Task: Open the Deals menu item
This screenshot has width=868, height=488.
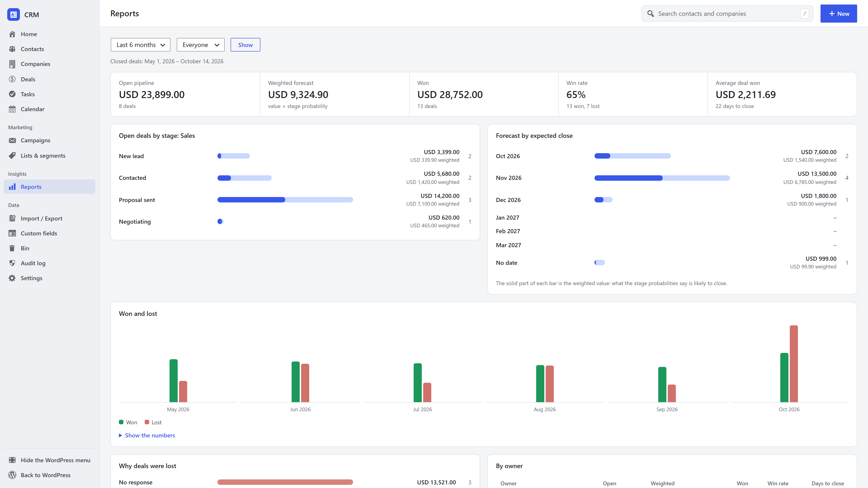Action: [50, 79]
